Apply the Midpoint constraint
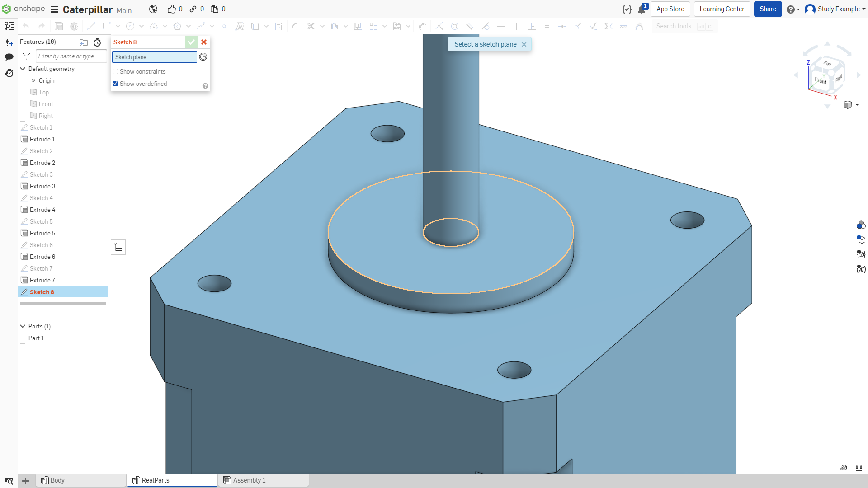This screenshot has height=488, width=868. pyautogui.click(x=562, y=26)
